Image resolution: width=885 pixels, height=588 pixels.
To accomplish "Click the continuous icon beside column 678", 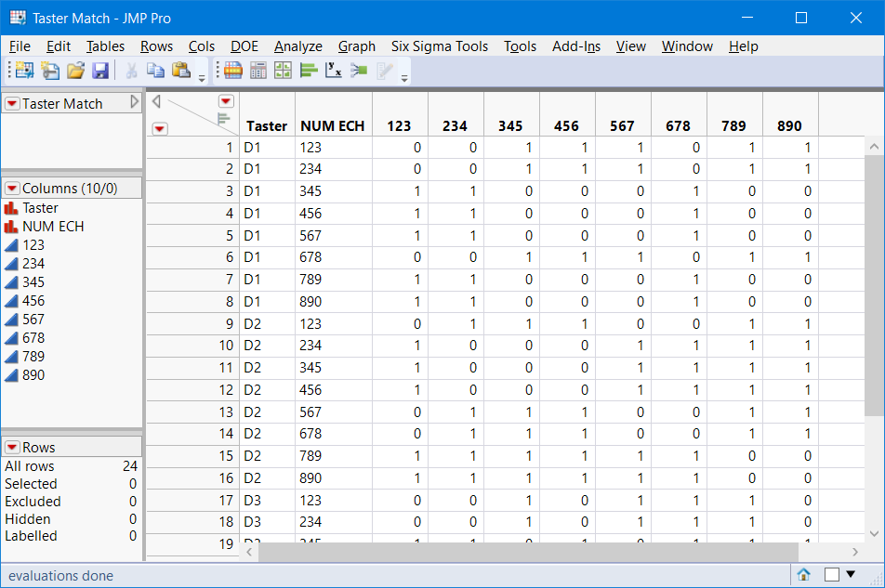I will click(11, 338).
